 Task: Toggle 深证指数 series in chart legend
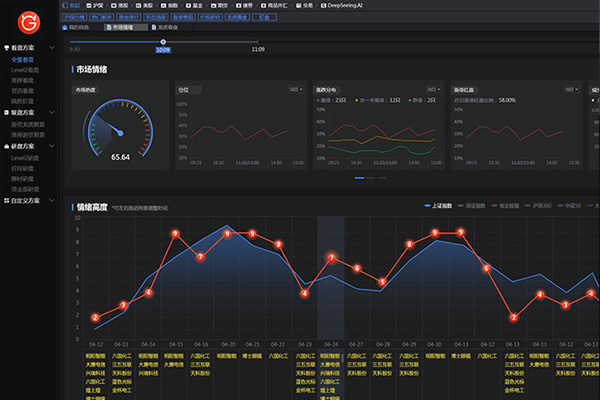tap(474, 207)
